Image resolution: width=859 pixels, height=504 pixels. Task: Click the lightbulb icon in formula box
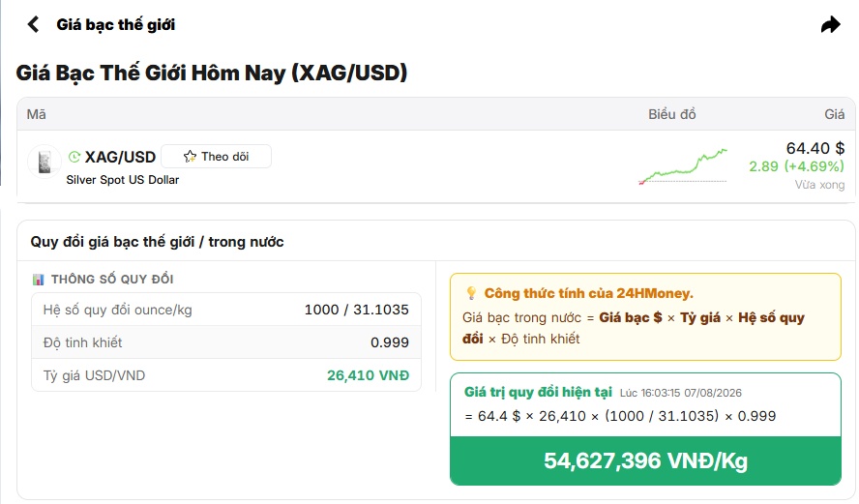[471, 293]
